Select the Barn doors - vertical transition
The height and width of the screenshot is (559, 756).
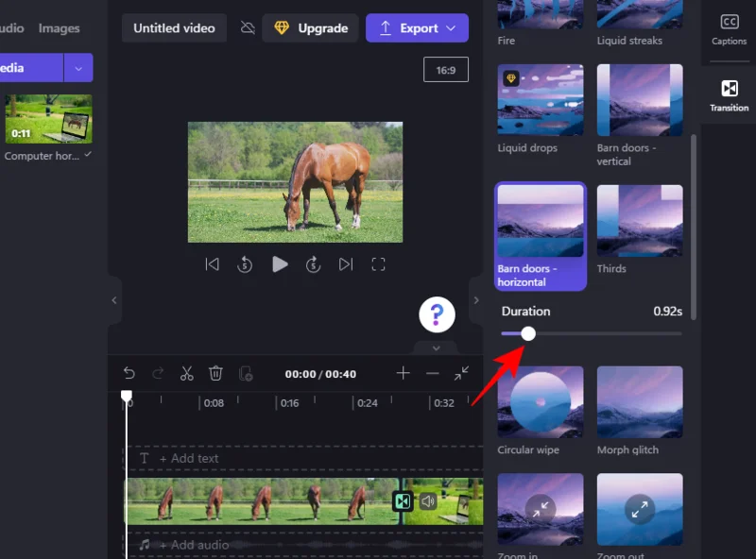(x=640, y=99)
